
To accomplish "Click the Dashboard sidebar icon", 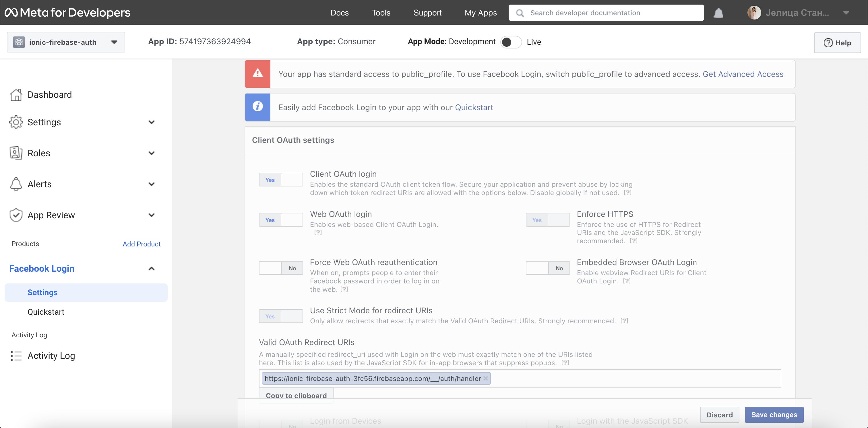I will [16, 95].
